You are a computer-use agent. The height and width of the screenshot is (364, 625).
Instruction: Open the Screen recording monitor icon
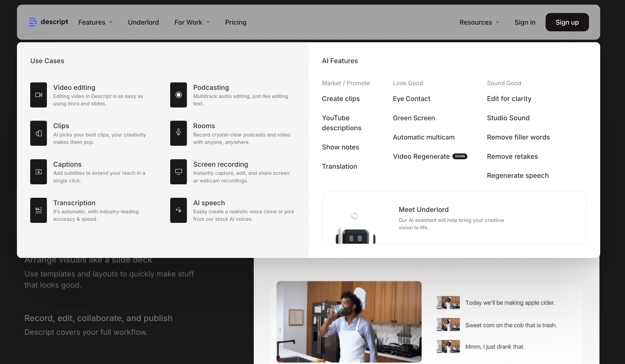(x=178, y=172)
